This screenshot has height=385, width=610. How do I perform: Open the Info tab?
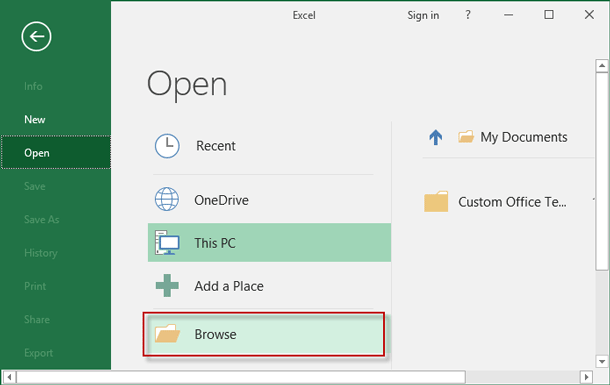33,86
